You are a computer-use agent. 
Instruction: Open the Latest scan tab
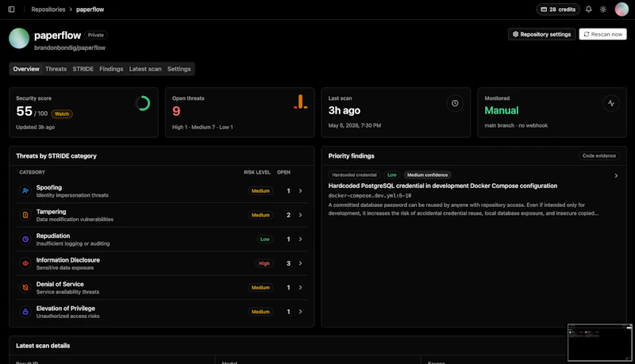coord(145,69)
